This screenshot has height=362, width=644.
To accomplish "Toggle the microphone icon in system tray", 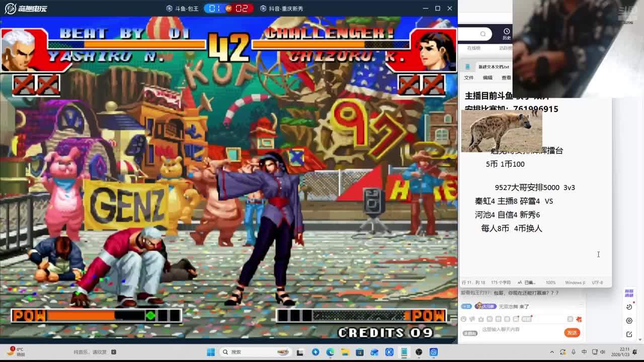I will pyautogui.click(x=573, y=352).
